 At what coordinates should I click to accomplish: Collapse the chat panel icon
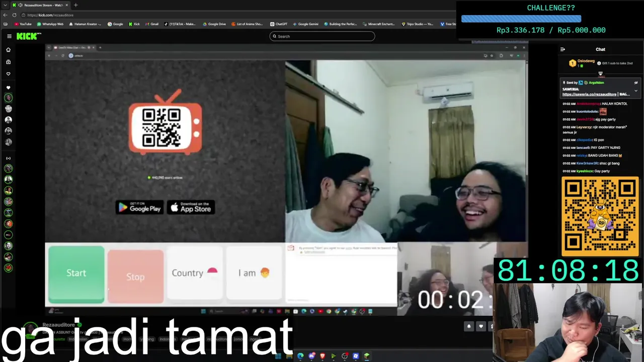tap(562, 49)
